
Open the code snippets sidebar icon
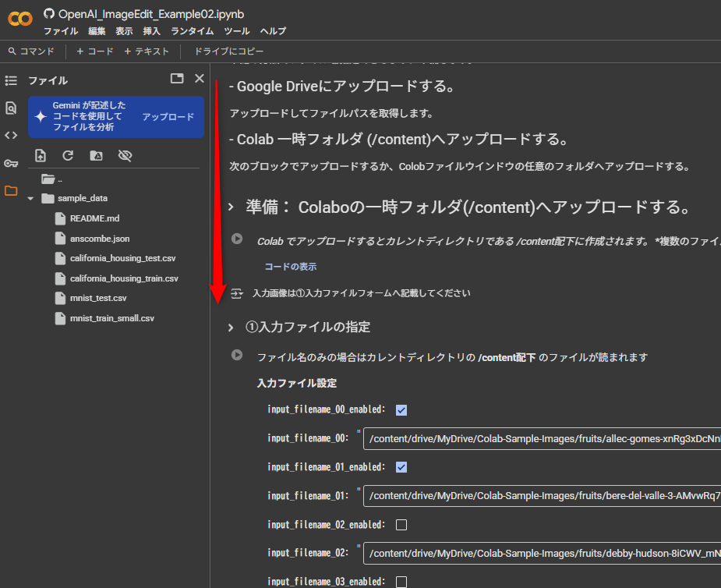pos(11,135)
